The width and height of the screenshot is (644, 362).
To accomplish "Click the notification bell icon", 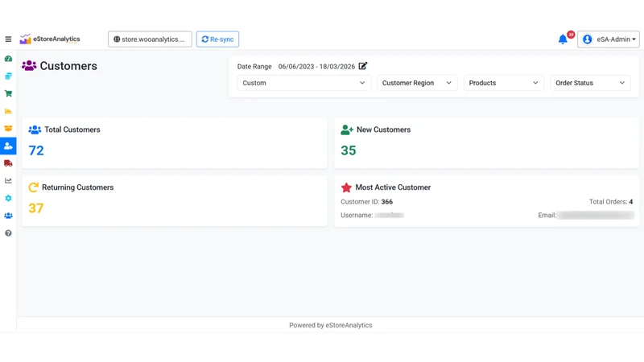I will (x=563, y=39).
